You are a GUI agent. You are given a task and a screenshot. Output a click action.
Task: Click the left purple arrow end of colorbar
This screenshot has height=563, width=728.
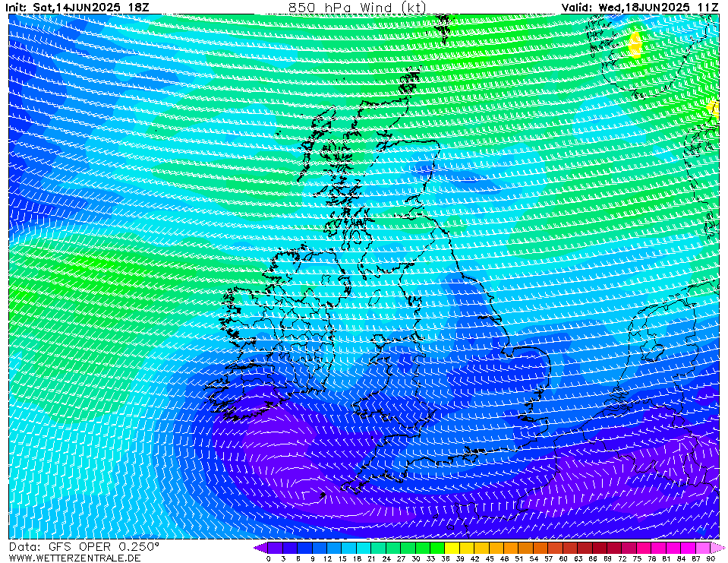[x=261, y=548]
